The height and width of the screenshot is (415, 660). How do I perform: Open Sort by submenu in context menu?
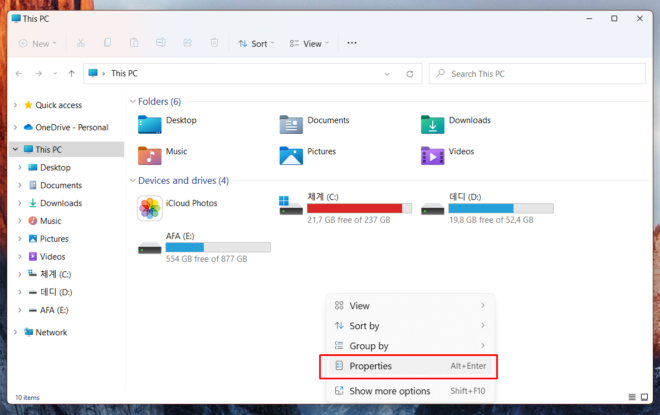point(410,326)
